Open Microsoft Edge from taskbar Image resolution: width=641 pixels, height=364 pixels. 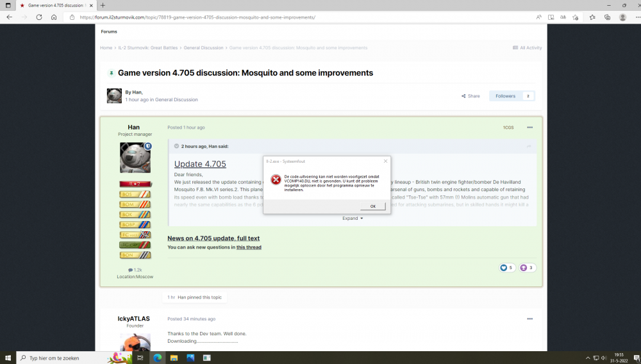(x=158, y=358)
